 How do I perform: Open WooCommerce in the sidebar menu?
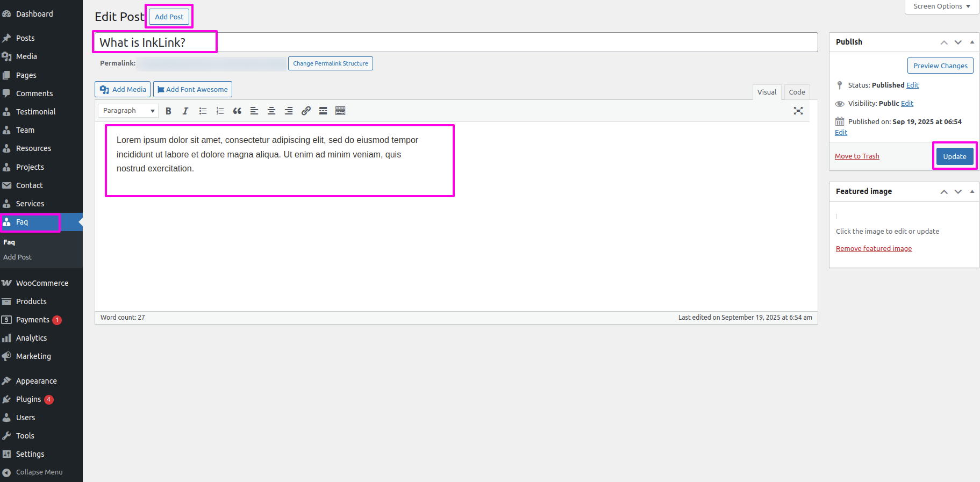pos(42,283)
